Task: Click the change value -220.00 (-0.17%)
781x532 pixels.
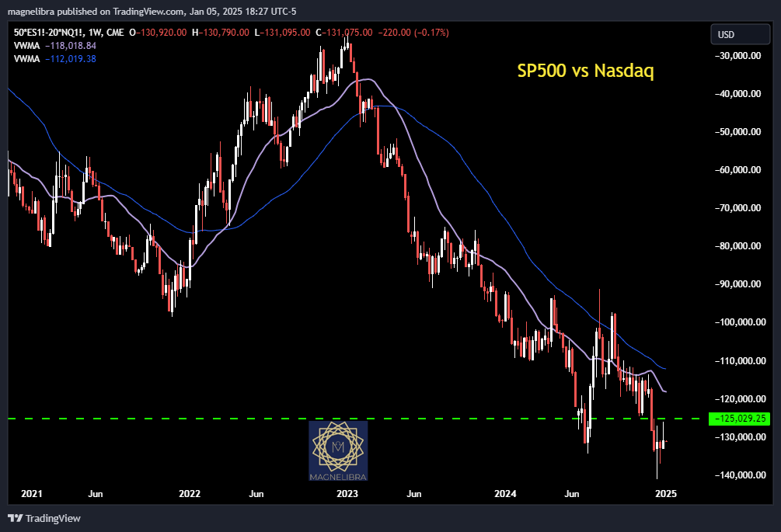Action: point(413,33)
